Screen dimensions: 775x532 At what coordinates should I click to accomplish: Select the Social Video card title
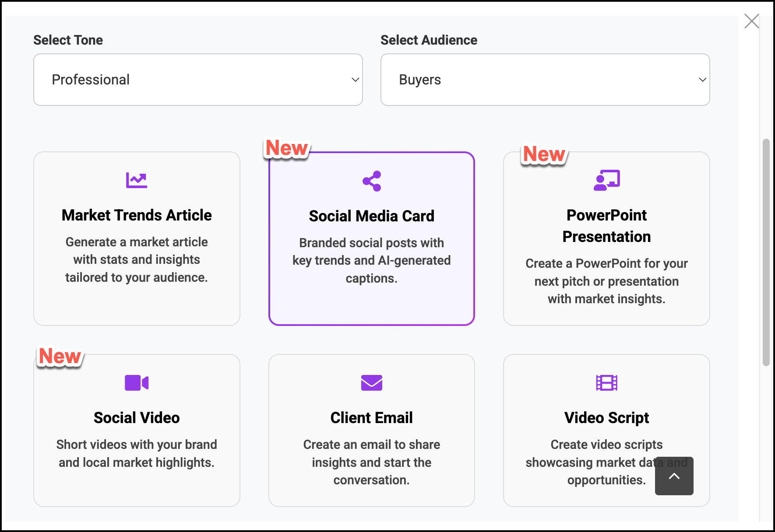click(137, 418)
